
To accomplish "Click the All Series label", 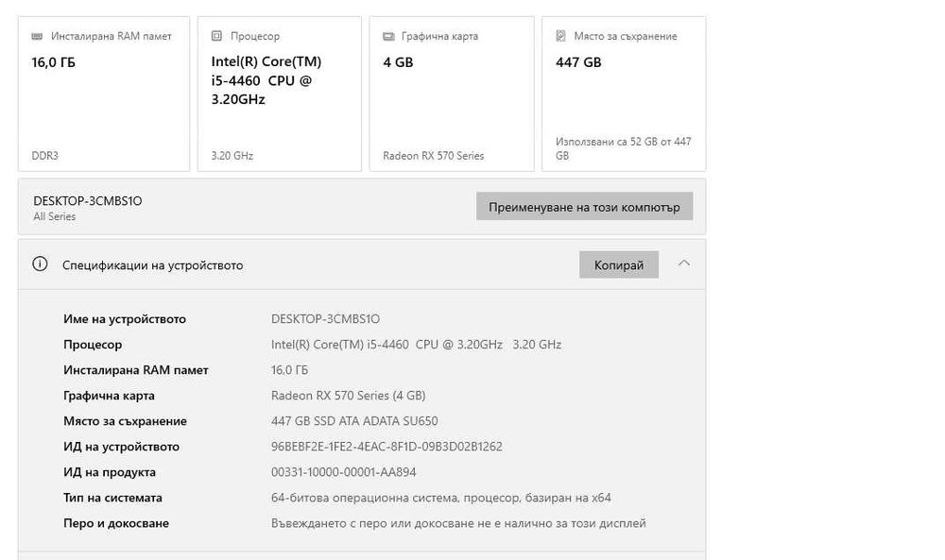I will 54,216.
